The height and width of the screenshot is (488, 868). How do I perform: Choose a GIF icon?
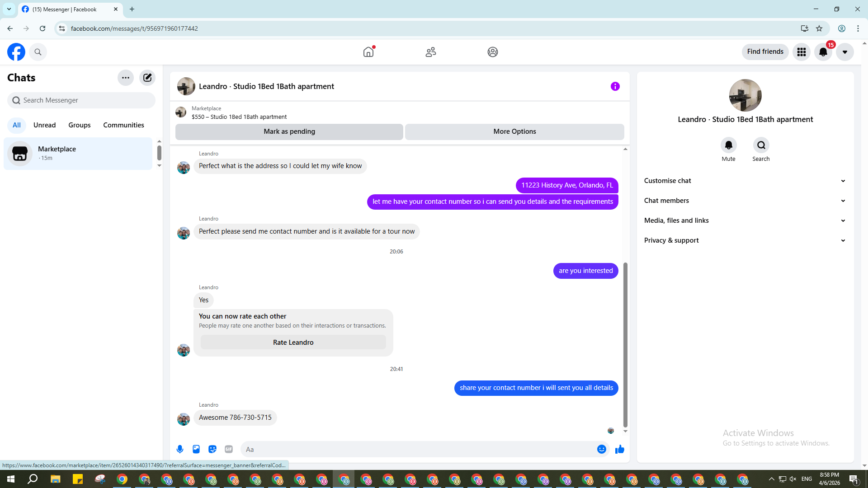pyautogui.click(x=229, y=449)
